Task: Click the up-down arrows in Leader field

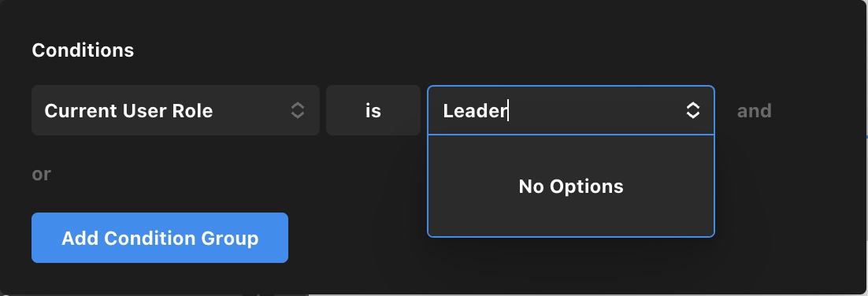Action: [692, 110]
